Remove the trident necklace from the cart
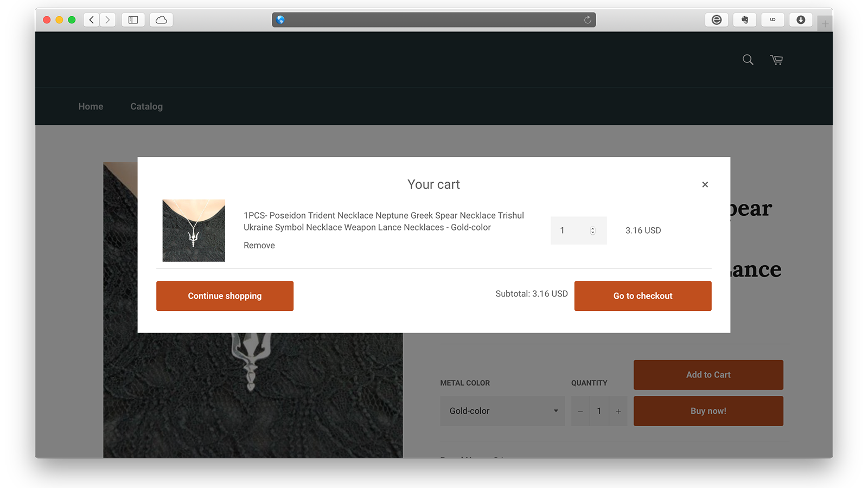 click(x=259, y=245)
